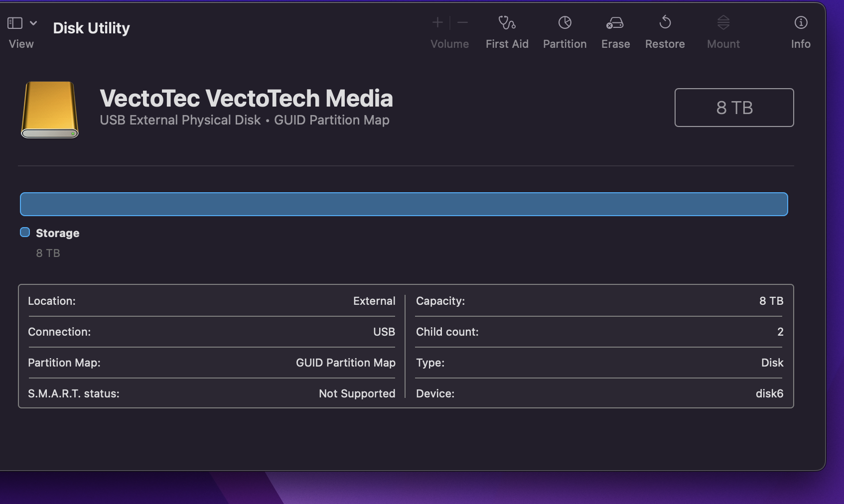Click the yellow external drive icon

pyautogui.click(x=50, y=110)
